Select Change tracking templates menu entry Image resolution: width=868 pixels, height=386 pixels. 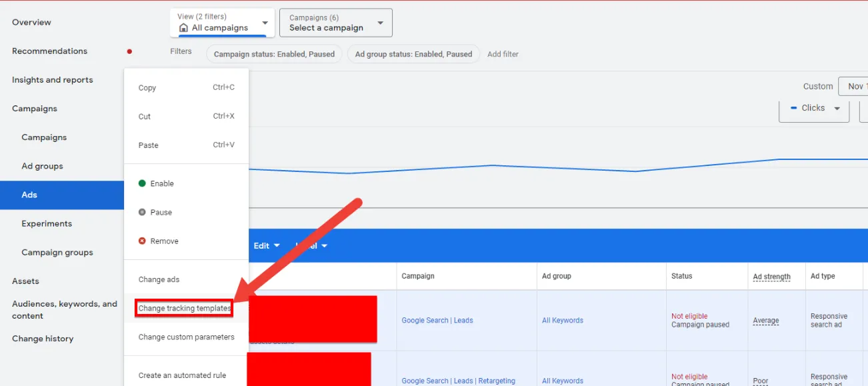185,308
